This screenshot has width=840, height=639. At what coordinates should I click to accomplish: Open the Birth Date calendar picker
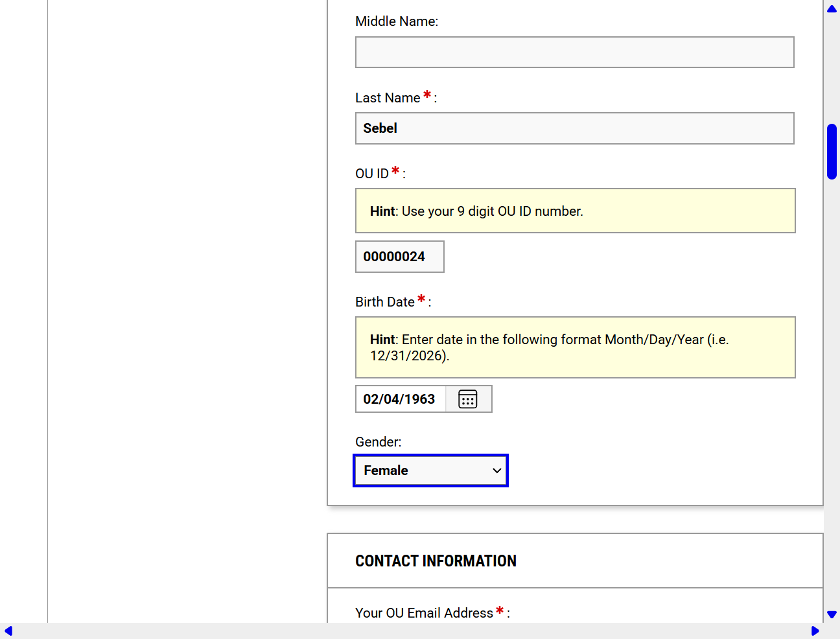pos(468,399)
